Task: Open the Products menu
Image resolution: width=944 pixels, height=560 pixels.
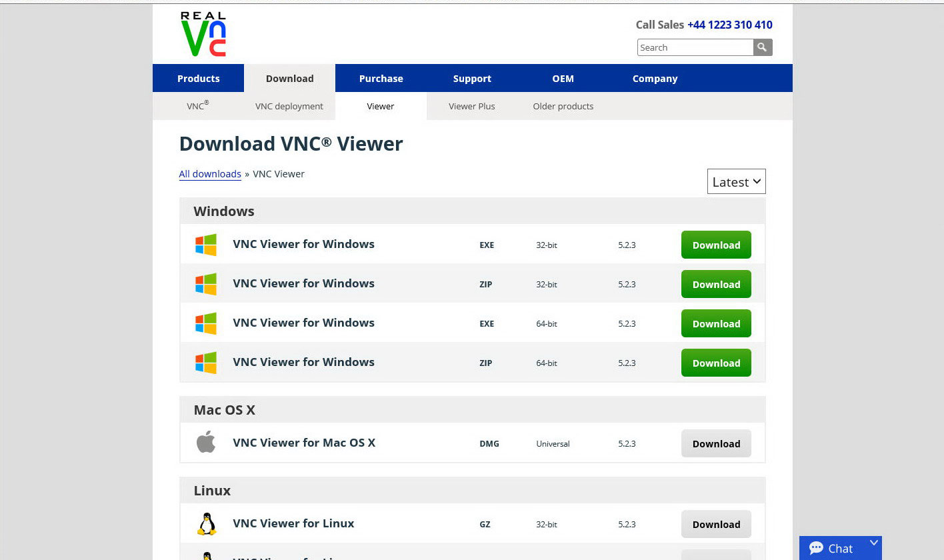Action: [198, 78]
